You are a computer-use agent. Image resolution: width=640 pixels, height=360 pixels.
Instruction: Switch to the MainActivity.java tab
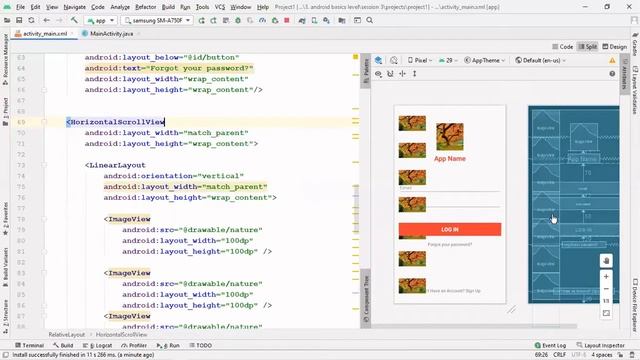(x=111, y=34)
